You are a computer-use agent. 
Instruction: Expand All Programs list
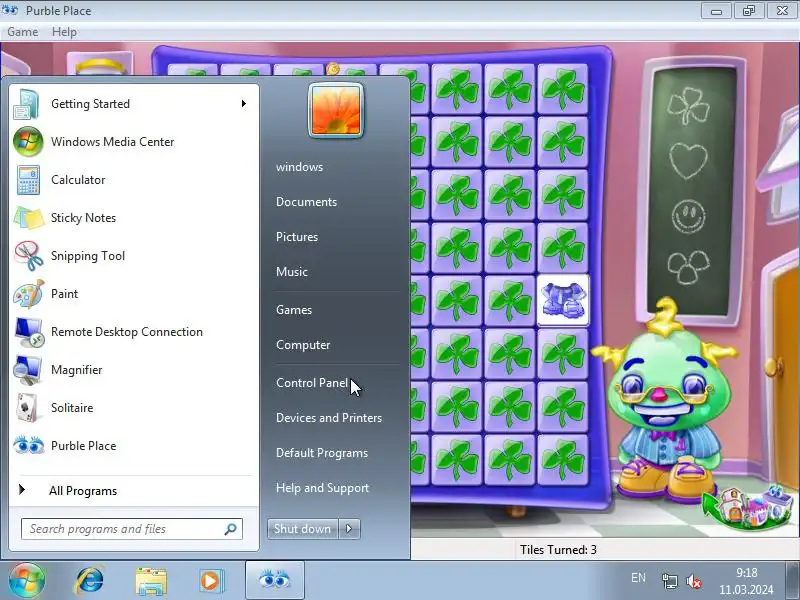coord(133,491)
